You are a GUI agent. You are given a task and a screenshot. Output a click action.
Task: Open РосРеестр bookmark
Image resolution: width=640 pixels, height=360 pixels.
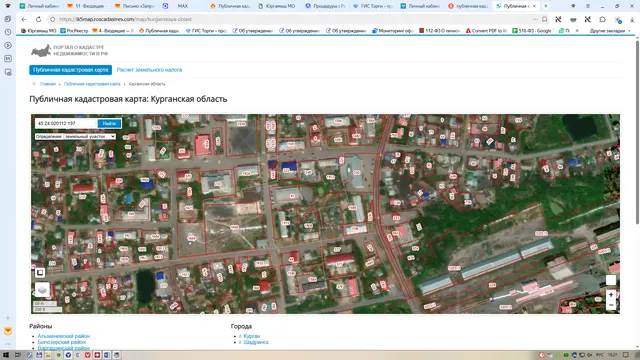(x=74, y=31)
